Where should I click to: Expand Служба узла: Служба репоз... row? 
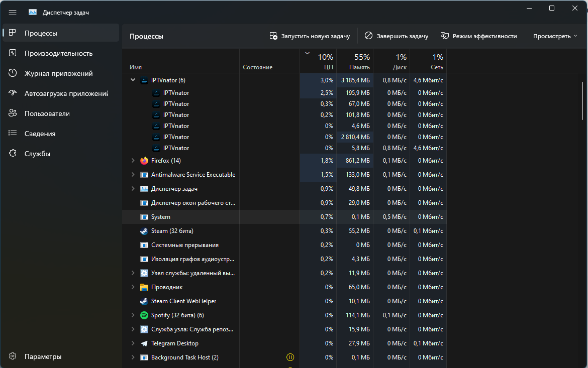pyautogui.click(x=133, y=329)
